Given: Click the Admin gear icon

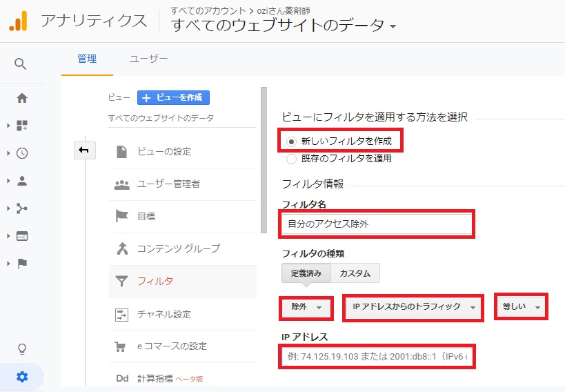Looking at the screenshot, I should click(x=21, y=377).
